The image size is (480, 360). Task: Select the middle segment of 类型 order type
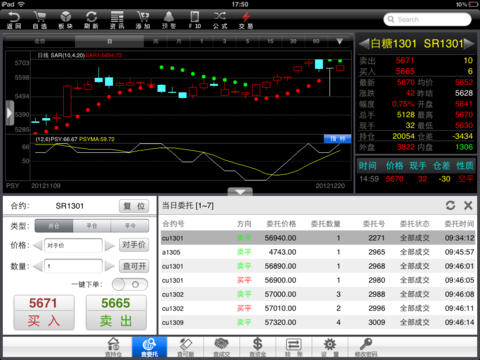pos(92,226)
